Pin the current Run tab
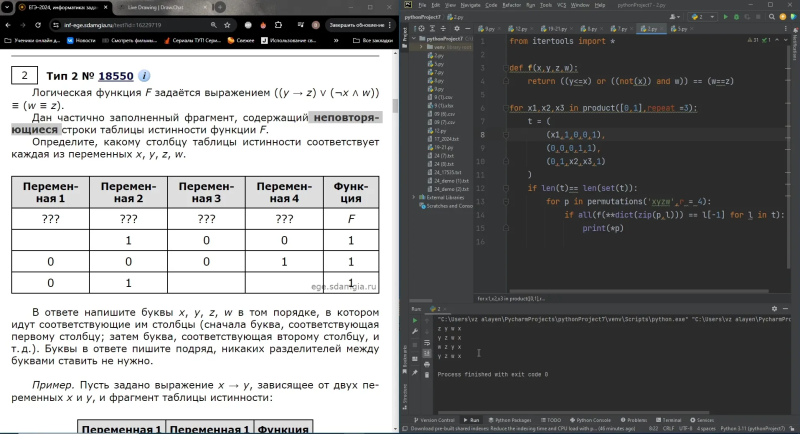This screenshot has width=800, height=434. [x=415, y=373]
